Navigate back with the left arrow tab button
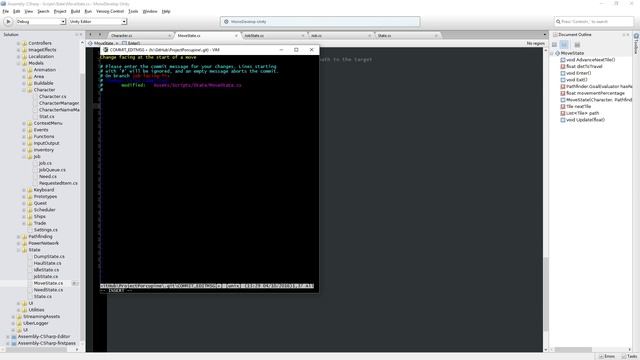Image resolution: width=640 pixels, height=360 pixels. coord(91,35)
